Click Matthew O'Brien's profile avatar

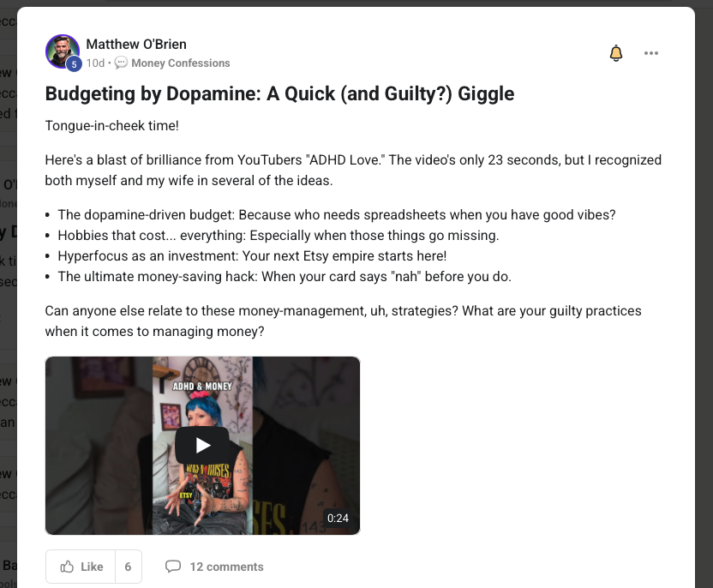[63, 51]
